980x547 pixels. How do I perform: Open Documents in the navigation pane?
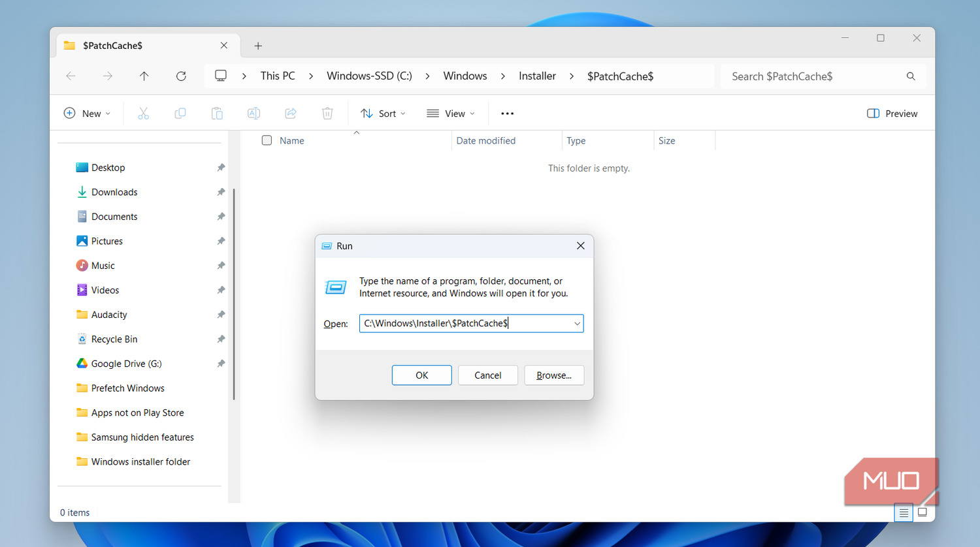coord(114,217)
